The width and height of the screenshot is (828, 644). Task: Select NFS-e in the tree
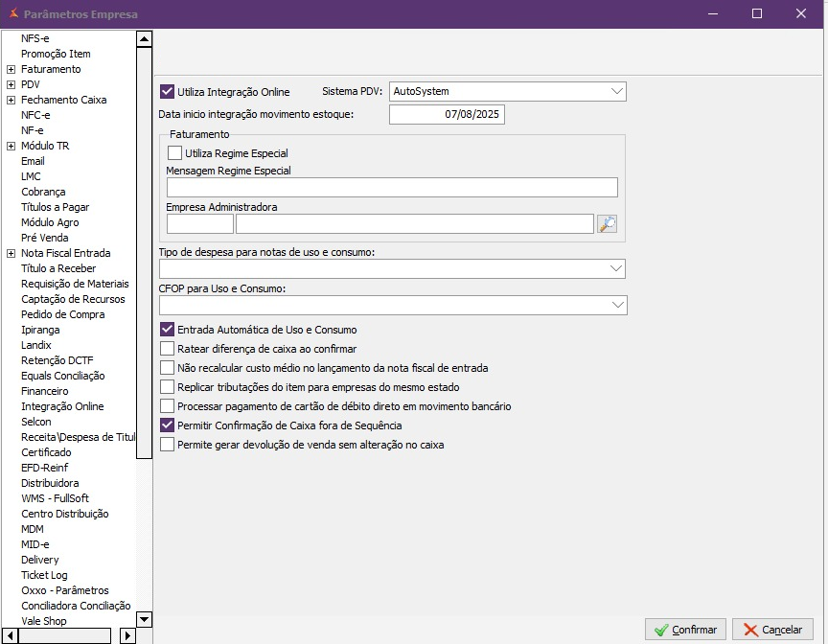(x=34, y=38)
